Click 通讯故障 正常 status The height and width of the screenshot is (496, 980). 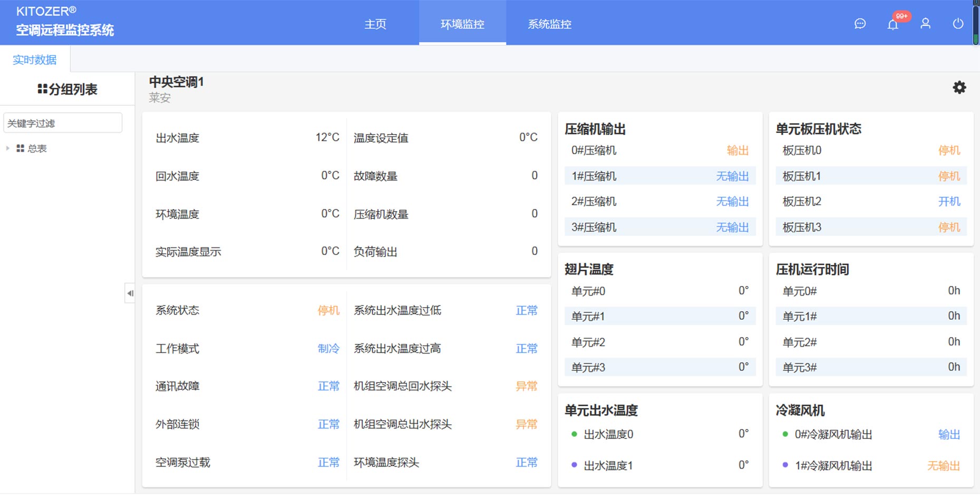pos(328,386)
